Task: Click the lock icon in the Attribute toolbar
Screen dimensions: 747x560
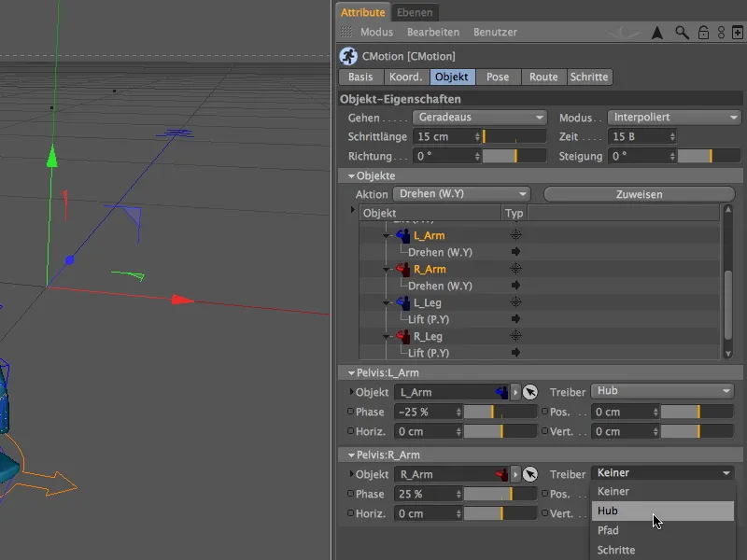Action: pos(703,32)
